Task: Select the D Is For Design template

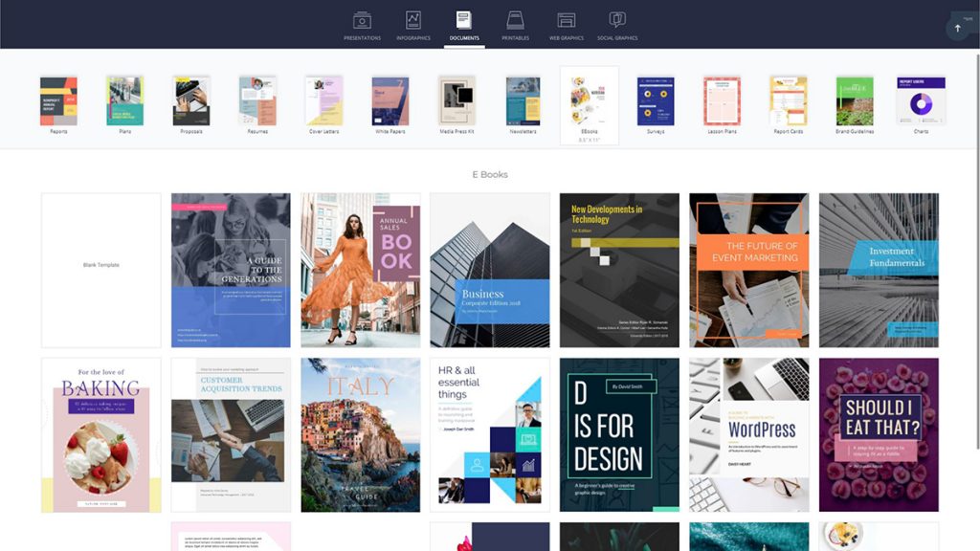Action: (619, 435)
